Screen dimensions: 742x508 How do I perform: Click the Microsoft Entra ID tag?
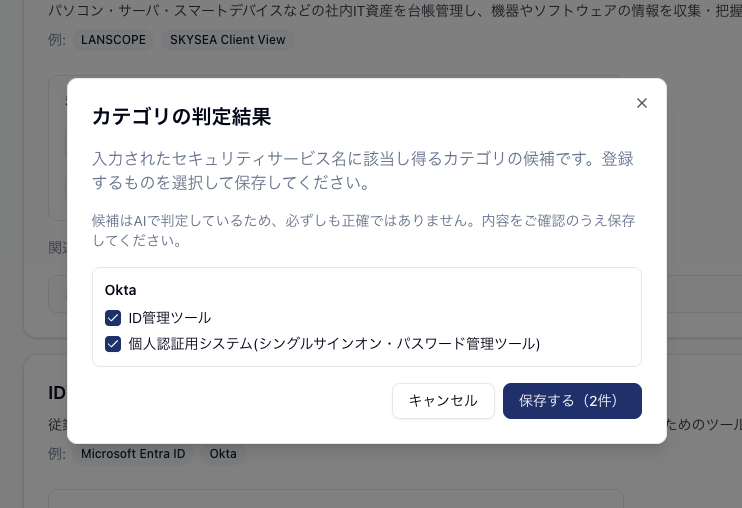133,454
